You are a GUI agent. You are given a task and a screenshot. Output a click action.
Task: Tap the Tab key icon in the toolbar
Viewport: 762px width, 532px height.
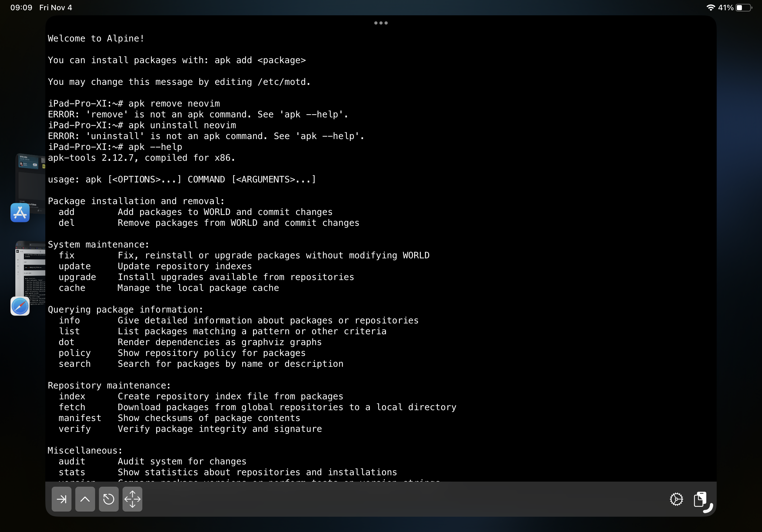(x=61, y=499)
